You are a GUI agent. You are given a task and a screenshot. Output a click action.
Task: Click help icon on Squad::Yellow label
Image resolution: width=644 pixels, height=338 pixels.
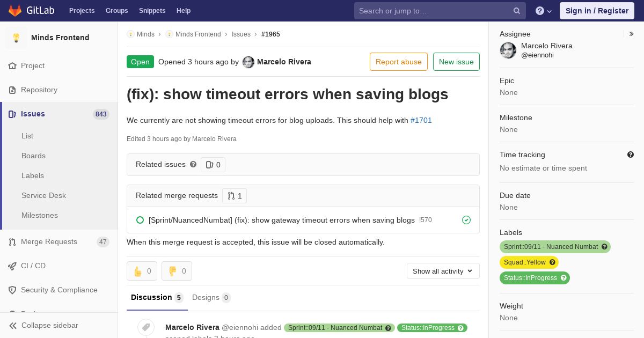(x=552, y=262)
